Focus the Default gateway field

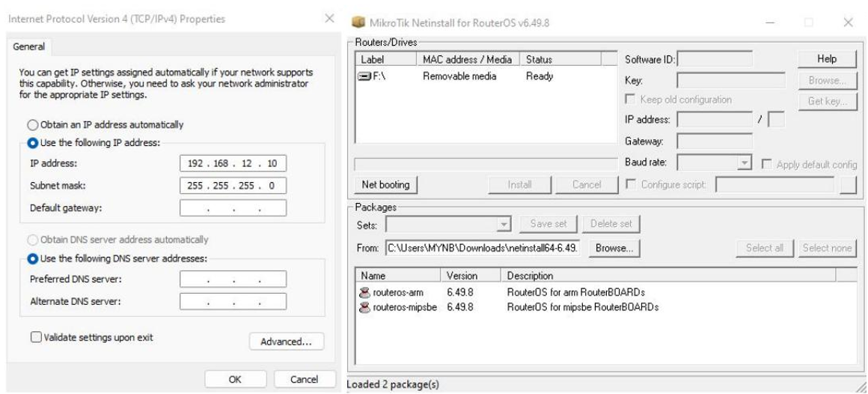[x=233, y=207]
